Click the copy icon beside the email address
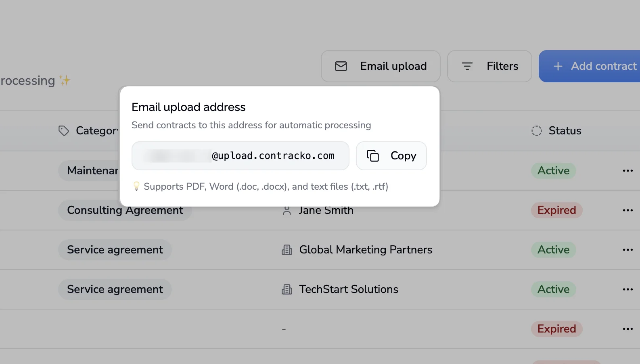Screen dimensions: 640x364 (372, 156)
